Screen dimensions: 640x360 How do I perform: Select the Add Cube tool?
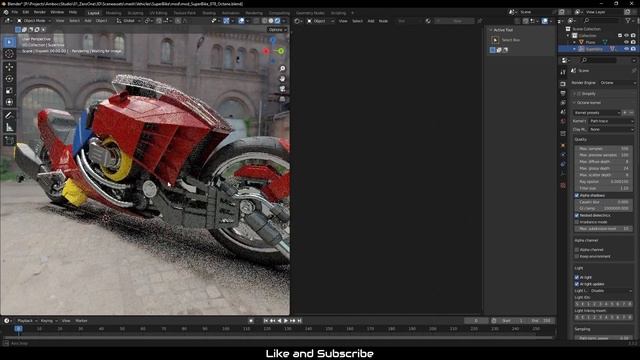[x=9, y=140]
